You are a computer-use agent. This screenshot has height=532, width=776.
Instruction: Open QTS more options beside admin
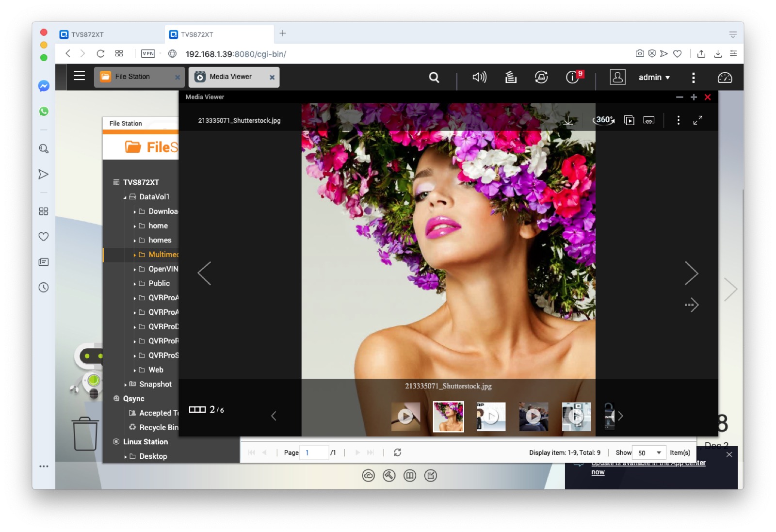[x=693, y=78]
